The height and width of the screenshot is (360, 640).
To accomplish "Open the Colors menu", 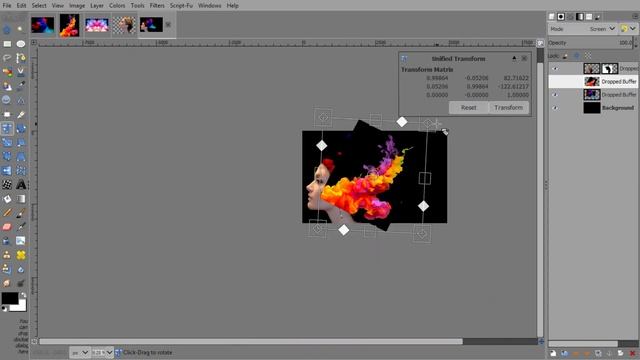I will pyautogui.click(x=117, y=6).
